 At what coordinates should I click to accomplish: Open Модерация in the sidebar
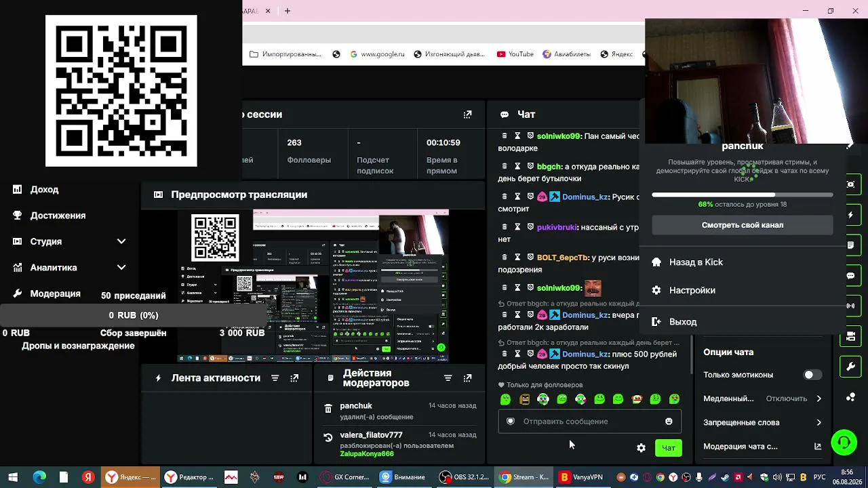pyautogui.click(x=55, y=293)
